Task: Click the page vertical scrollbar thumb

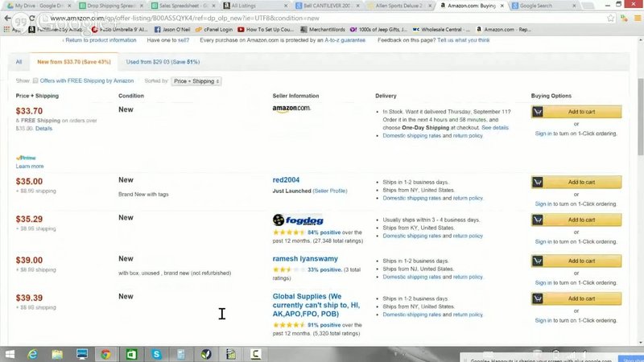Action: point(641,117)
